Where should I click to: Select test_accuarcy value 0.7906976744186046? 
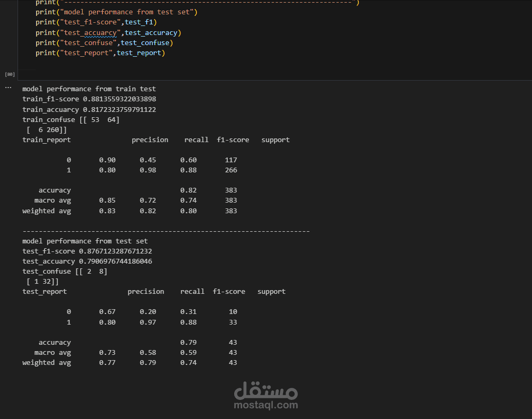click(x=115, y=261)
